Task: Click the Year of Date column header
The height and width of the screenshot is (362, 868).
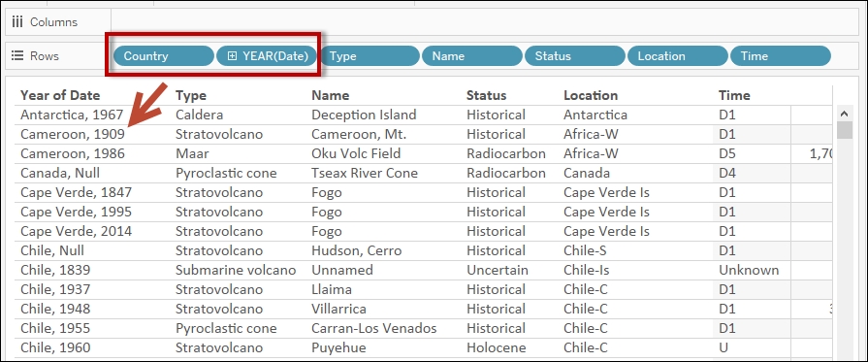Action: 60,95
